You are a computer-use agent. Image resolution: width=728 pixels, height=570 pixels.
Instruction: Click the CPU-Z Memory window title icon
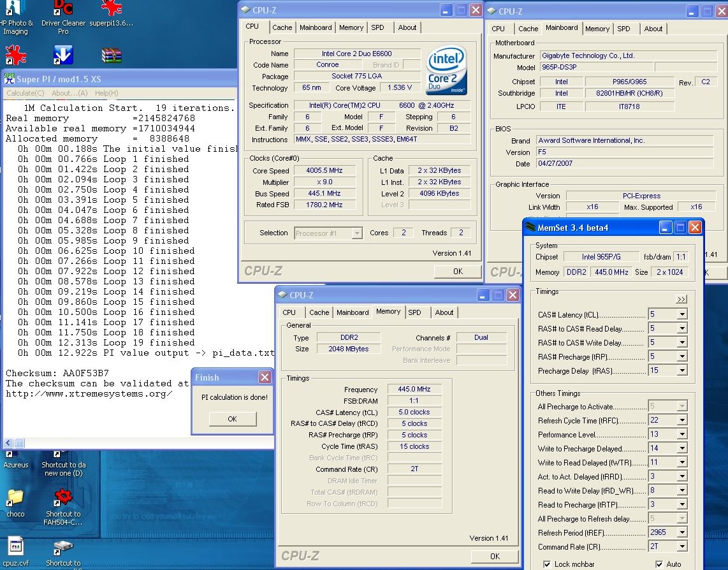[x=282, y=295]
